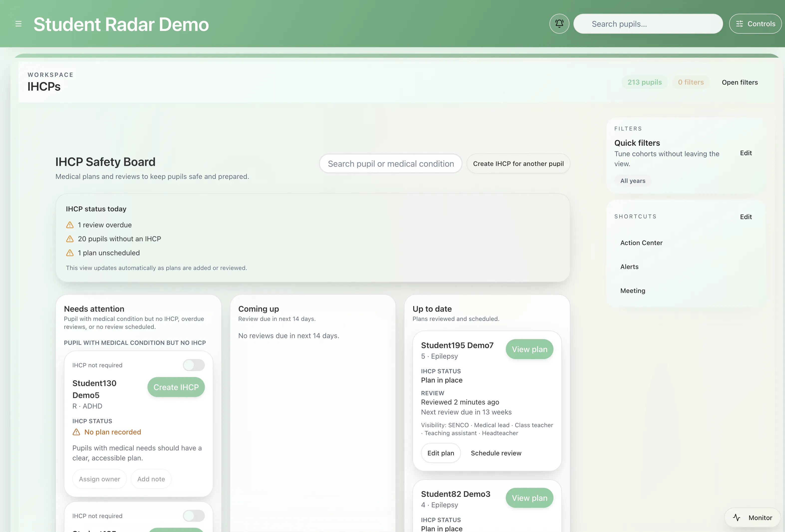Open the hamburger menu icon
This screenshot has width=785, height=532.
click(18, 24)
